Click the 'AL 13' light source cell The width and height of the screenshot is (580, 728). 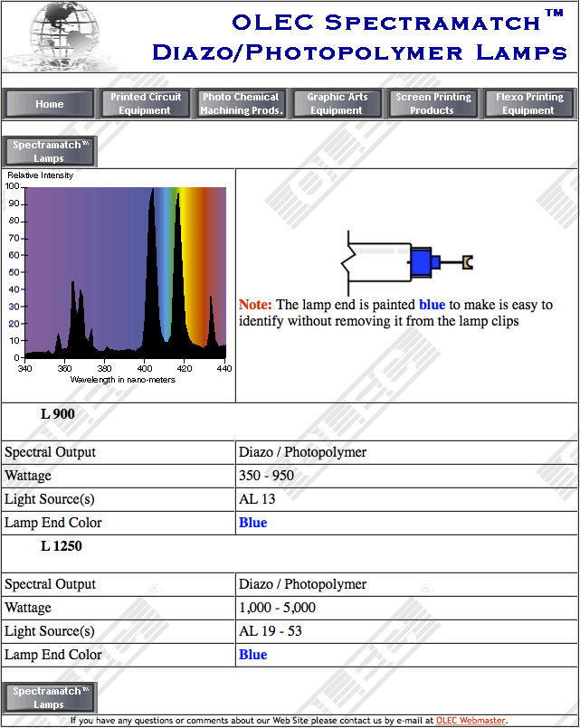point(257,499)
